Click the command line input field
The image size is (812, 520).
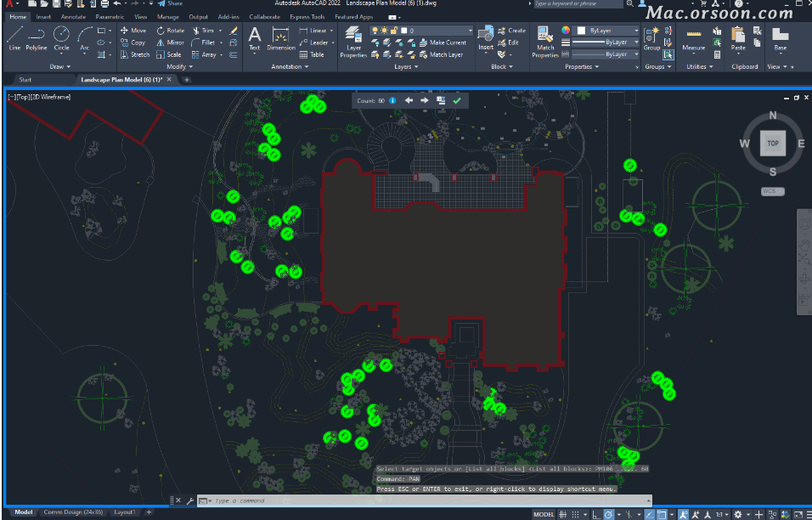(425, 500)
